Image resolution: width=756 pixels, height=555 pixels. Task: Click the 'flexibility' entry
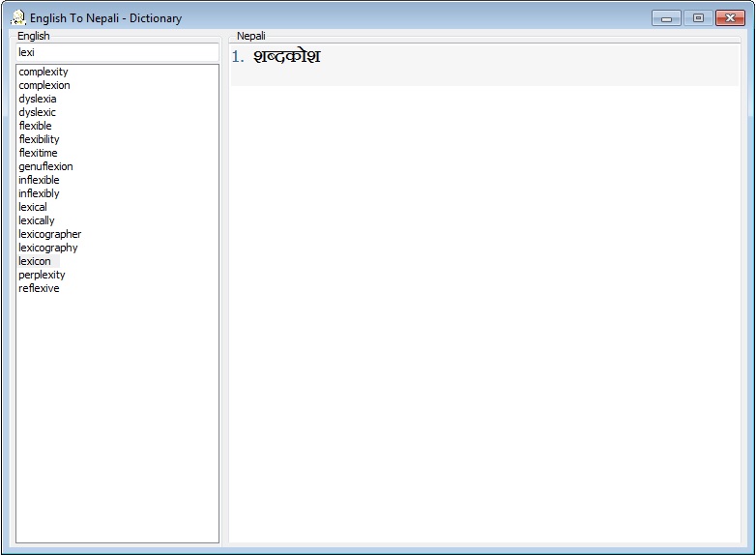pyautogui.click(x=40, y=139)
